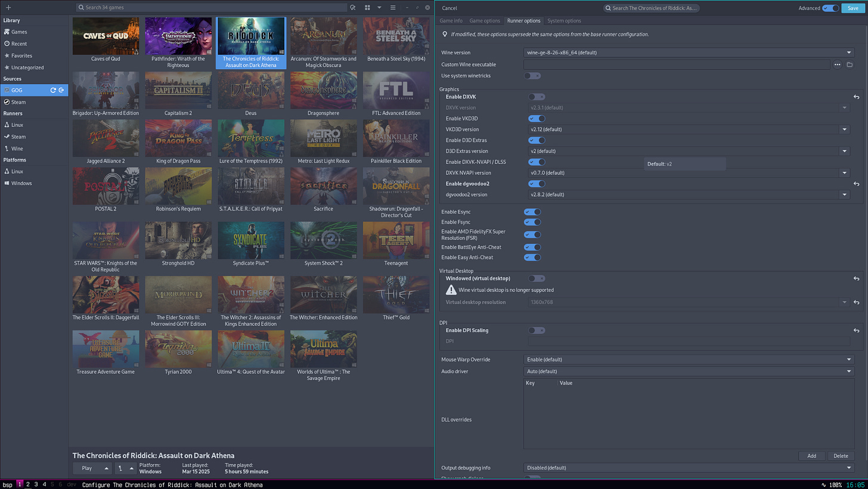Expand Play button options arrow

107,468
